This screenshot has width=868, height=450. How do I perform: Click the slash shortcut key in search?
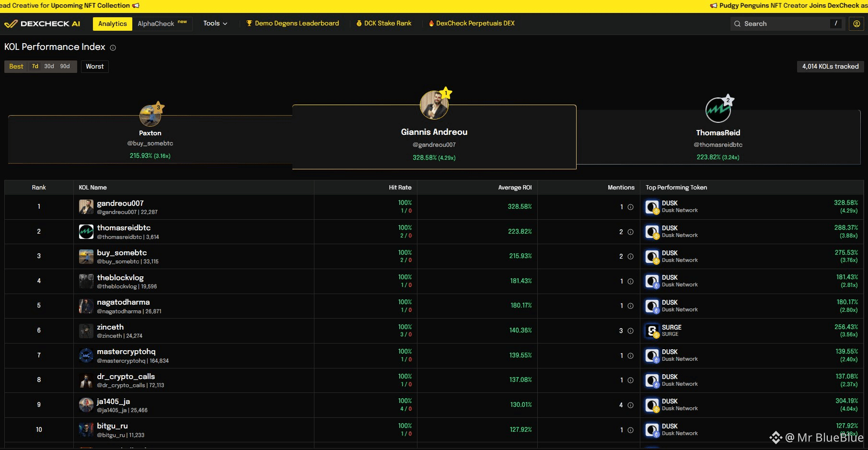pyautogui.click(x=836, y=24)
